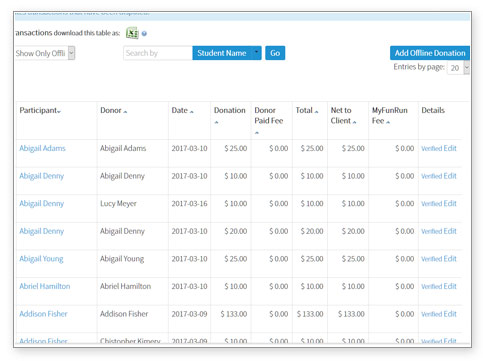
Task: Select the $ 133.00 donation amount
Action: [234, 314]
